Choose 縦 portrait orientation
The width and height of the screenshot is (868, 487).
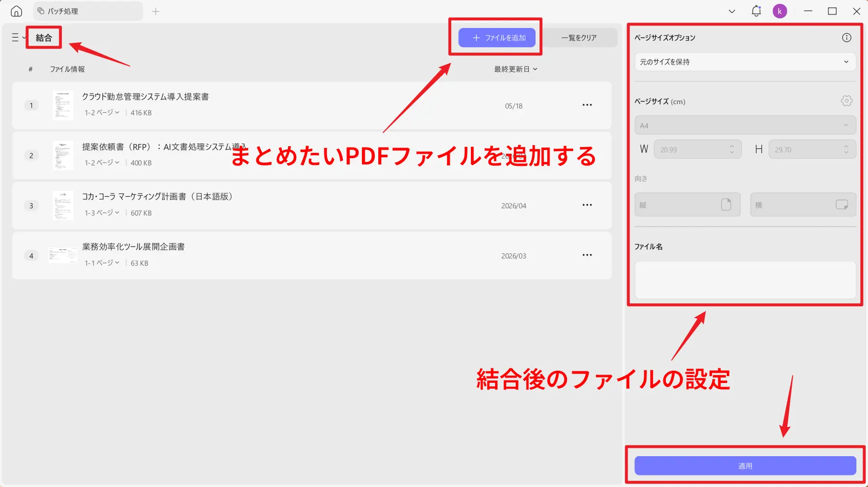click(687, 204)
